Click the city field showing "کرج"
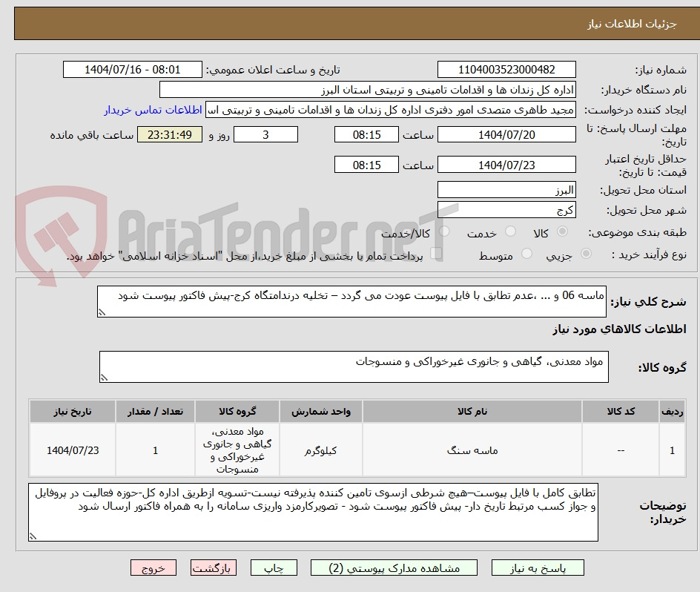700x592 pixels. tap(507, 209)
